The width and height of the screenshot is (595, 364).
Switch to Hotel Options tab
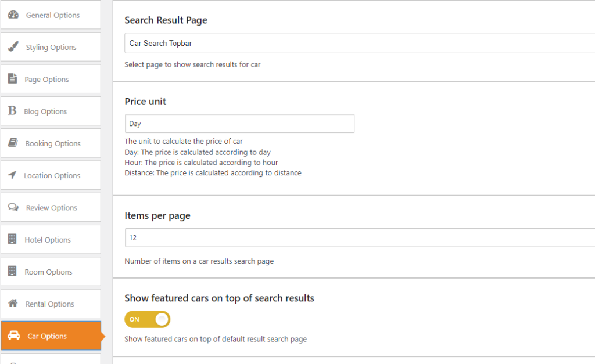click(48, 240)
